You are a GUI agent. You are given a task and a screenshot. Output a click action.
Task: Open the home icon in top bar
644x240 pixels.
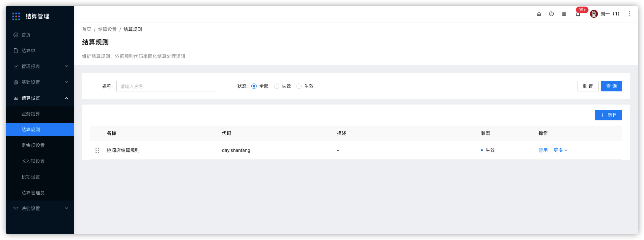[x=539, y=14]
